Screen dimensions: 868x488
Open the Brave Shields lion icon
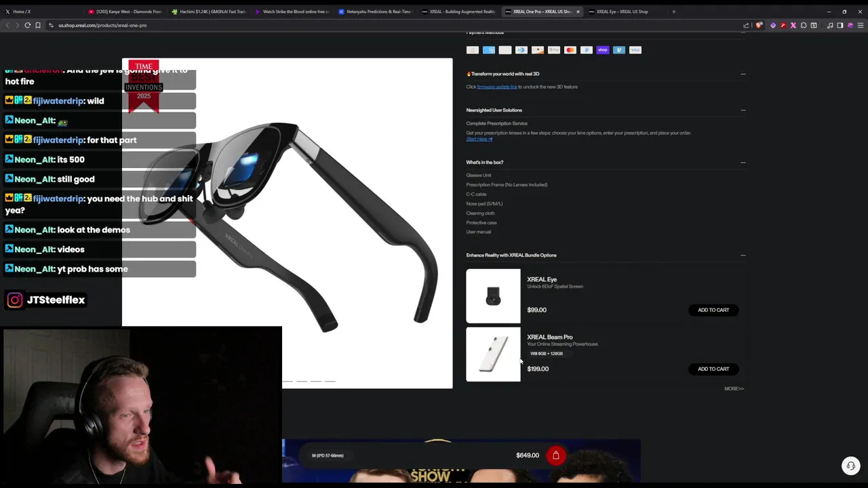tap(759, 25)
